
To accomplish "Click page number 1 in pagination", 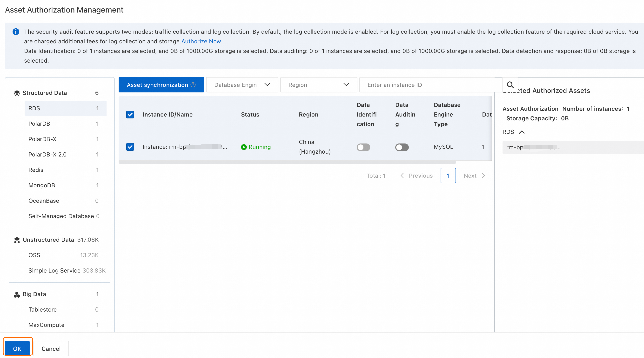I will coord(448,176).
